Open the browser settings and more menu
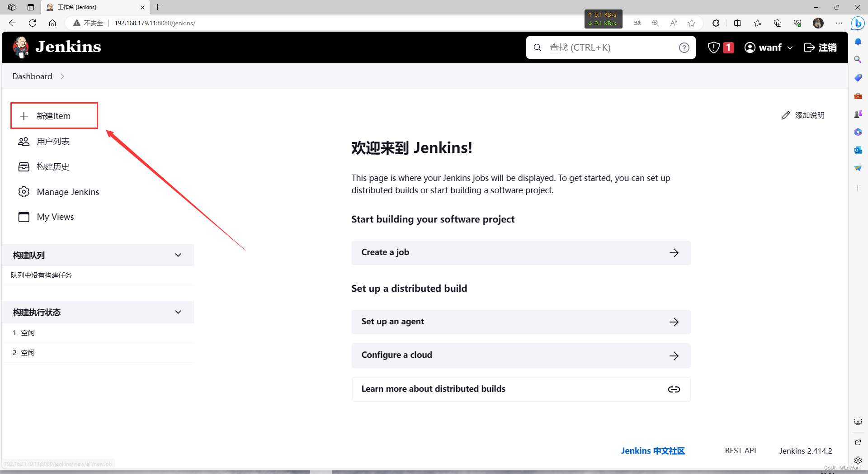Screen dimensions: 868x474 [839, 23]
